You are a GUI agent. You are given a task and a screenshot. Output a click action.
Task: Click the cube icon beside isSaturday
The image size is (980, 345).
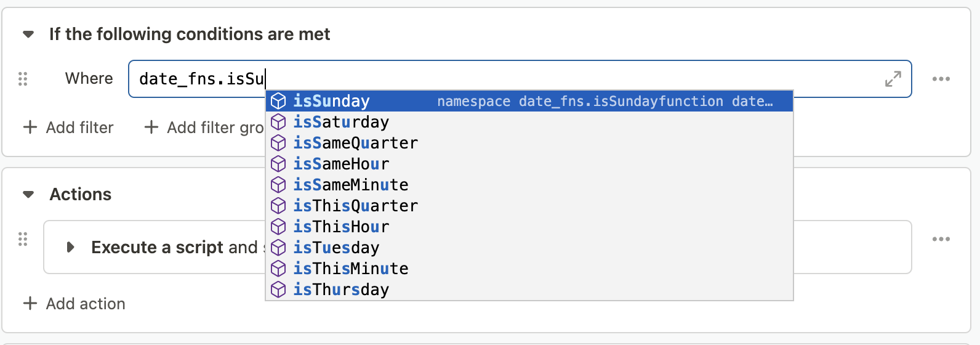(x=278, y=122)
